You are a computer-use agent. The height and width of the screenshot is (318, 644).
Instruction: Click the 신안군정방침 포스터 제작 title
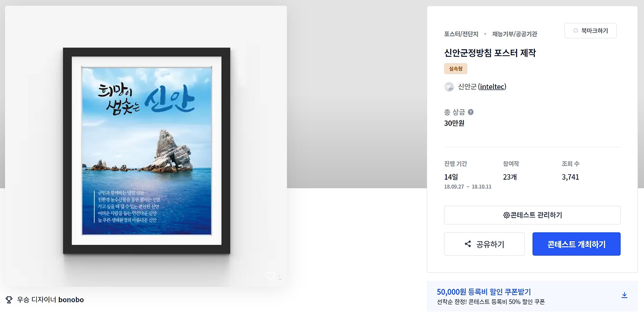coord(490,53)
